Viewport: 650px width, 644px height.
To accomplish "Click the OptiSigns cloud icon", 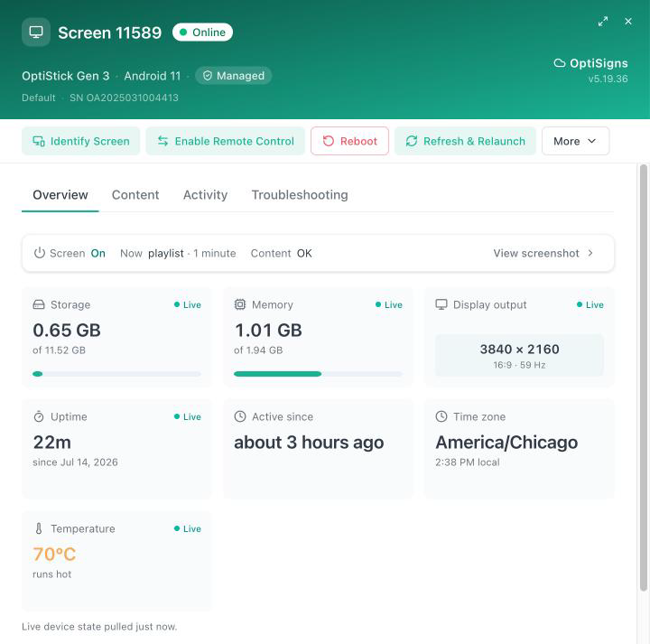I will (x=560, y=63).
